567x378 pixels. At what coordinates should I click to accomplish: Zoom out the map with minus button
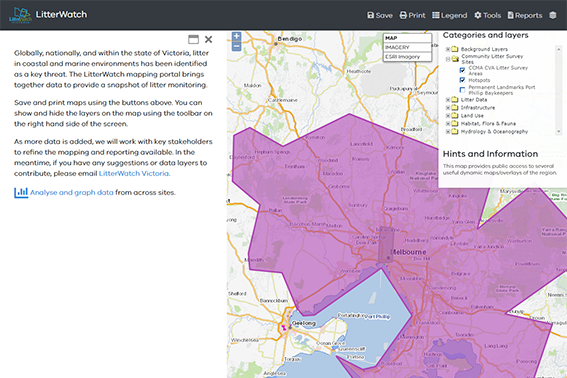click(236, 46)
